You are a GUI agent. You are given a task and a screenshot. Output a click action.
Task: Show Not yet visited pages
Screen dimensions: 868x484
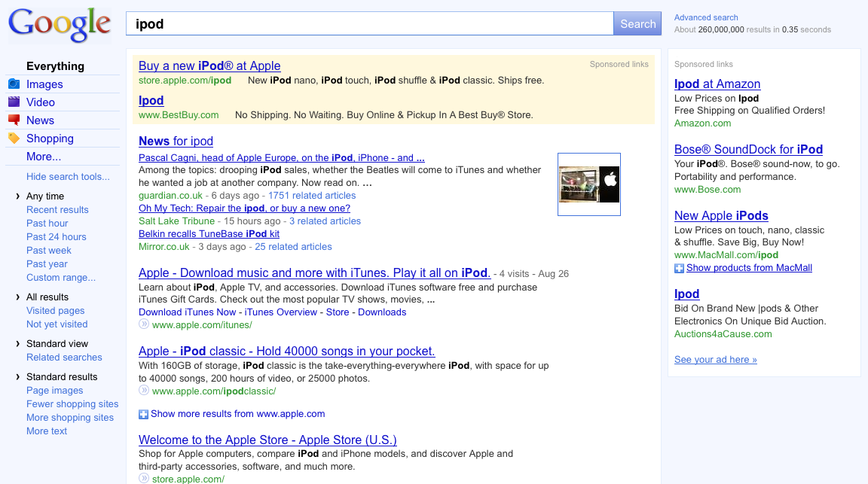click(57, 324)
